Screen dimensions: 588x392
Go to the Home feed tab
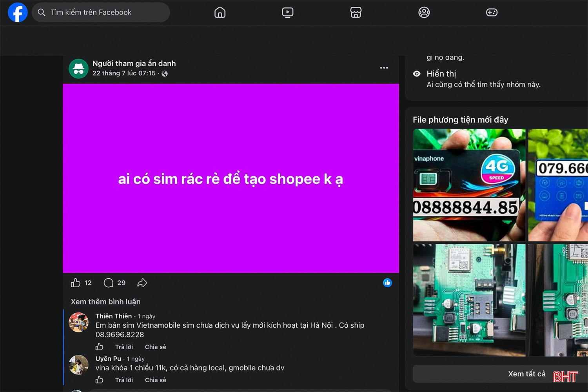pos(220,13)
